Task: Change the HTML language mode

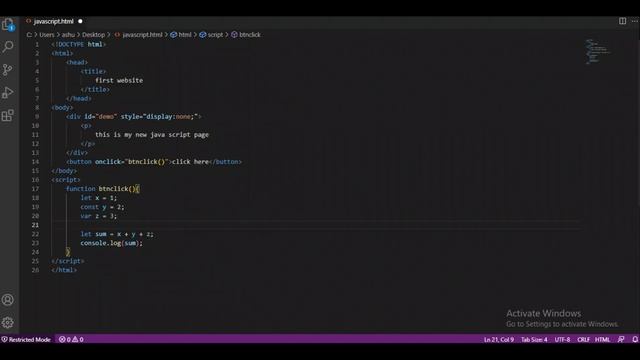Action: (602, 339)
